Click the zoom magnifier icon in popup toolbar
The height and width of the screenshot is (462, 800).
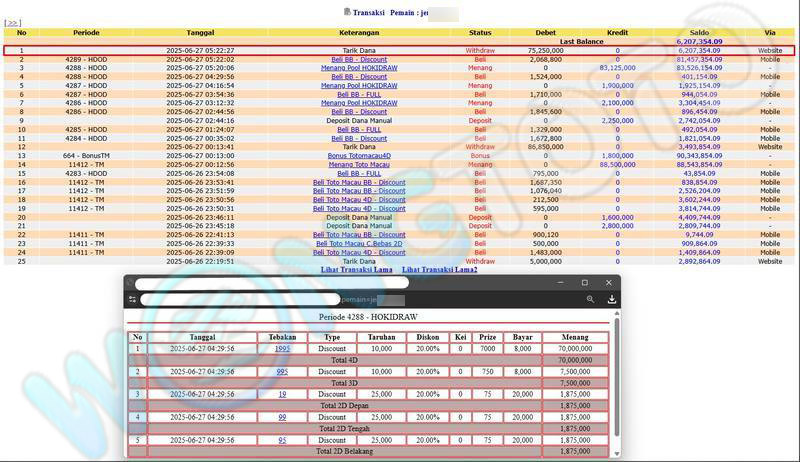[591, 299]
